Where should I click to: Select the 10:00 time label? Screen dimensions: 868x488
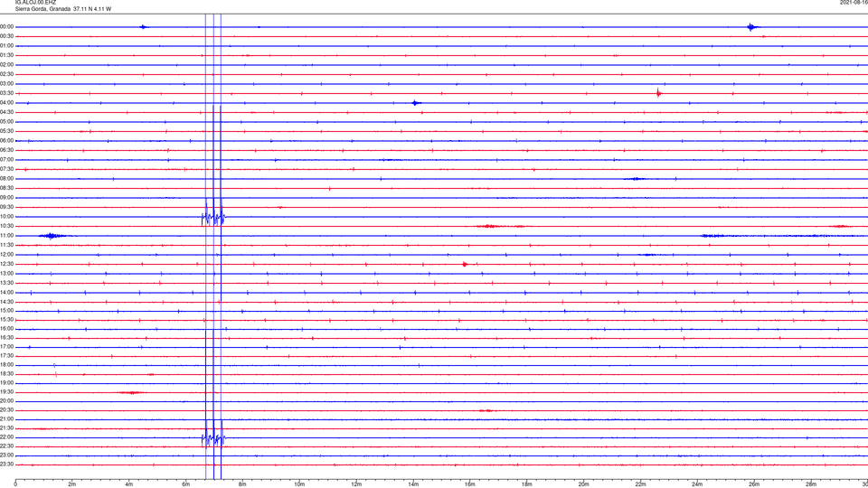click(6, 217)
